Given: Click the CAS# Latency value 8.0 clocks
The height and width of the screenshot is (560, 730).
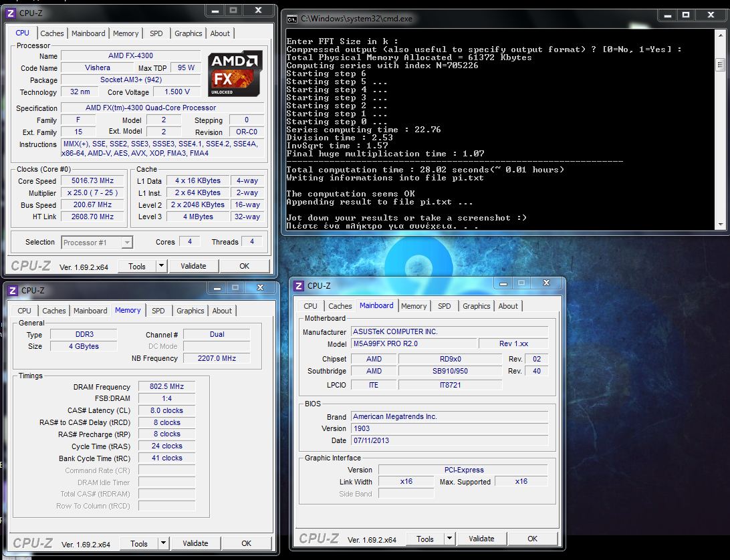Looking at the screenshot, I should [x=166, y=410].
